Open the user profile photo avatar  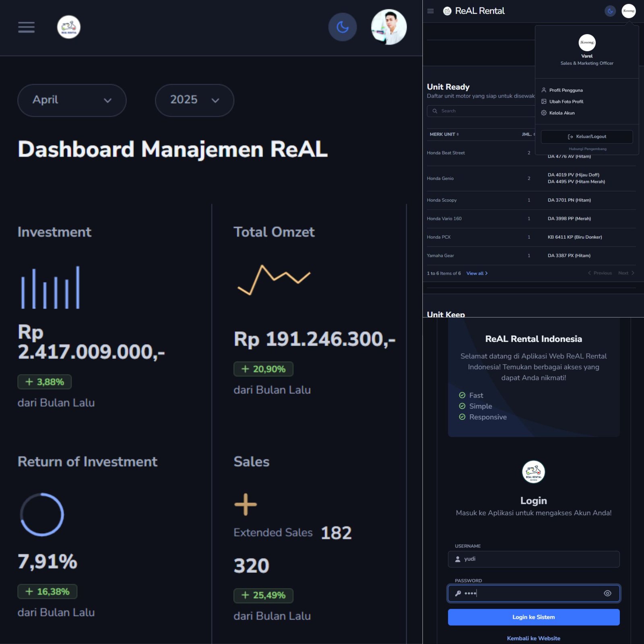(x=389, y=27)
